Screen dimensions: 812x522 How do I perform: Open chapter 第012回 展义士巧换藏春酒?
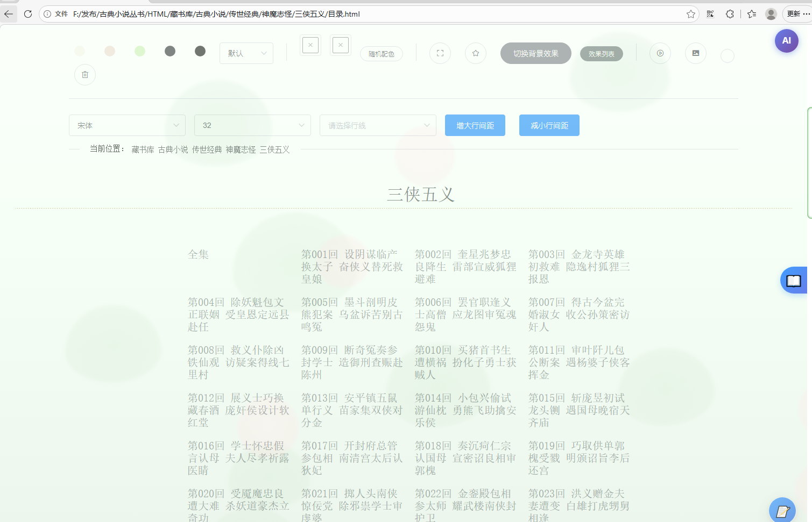pos(238,410)
